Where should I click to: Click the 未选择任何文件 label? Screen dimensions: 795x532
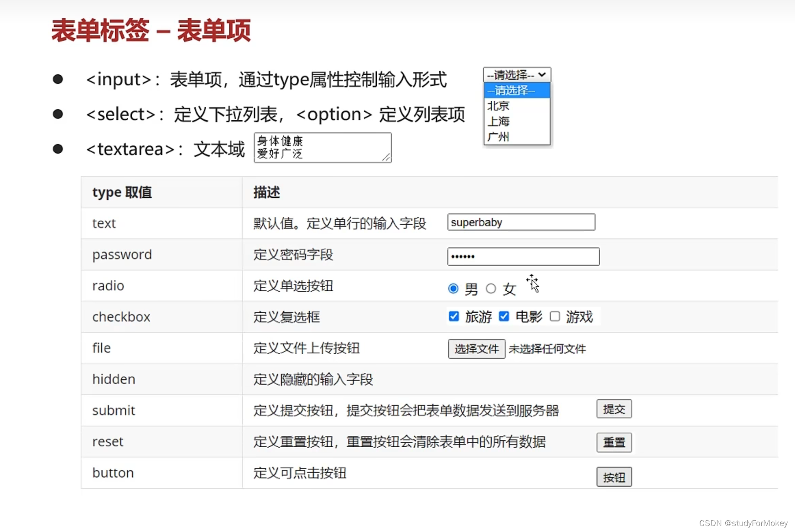pyautogui.click(x=547, y=349)
